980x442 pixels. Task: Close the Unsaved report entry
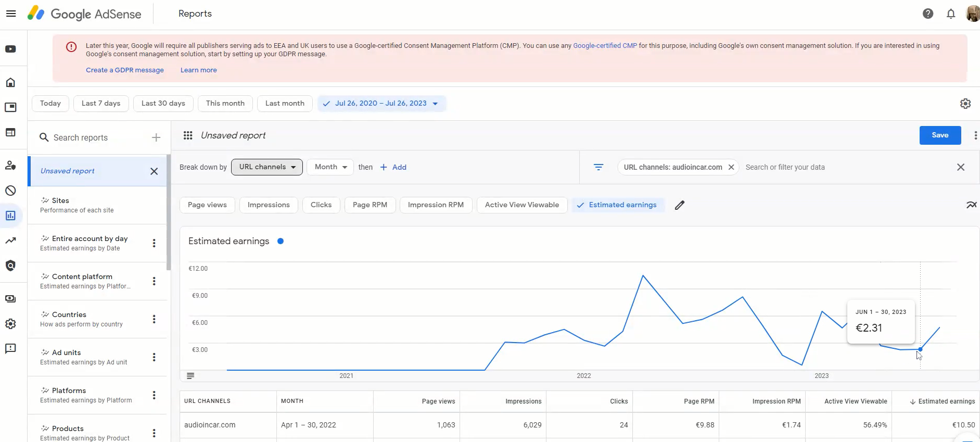[154, 171]
